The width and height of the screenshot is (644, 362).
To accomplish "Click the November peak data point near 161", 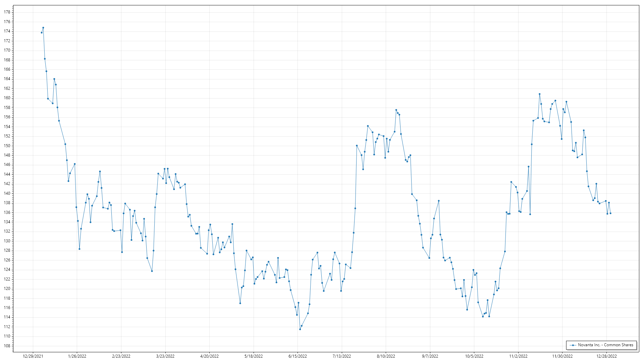I will coord(540,94).
